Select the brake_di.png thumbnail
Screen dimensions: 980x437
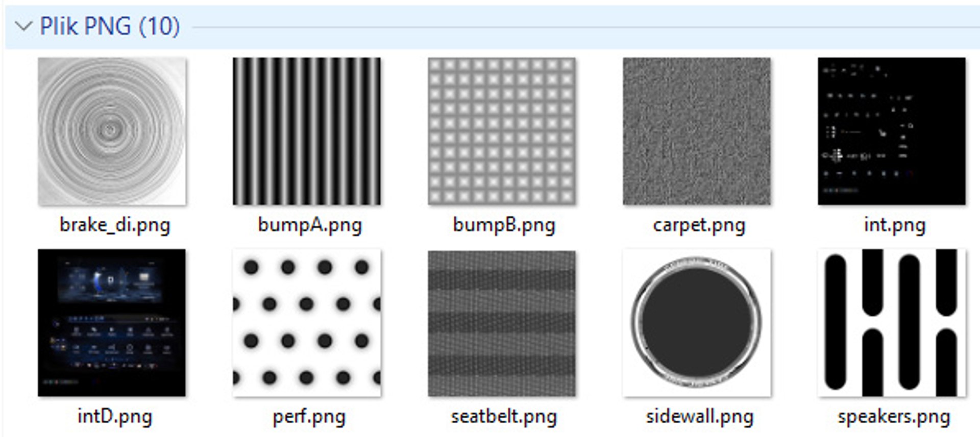(112, 131)
